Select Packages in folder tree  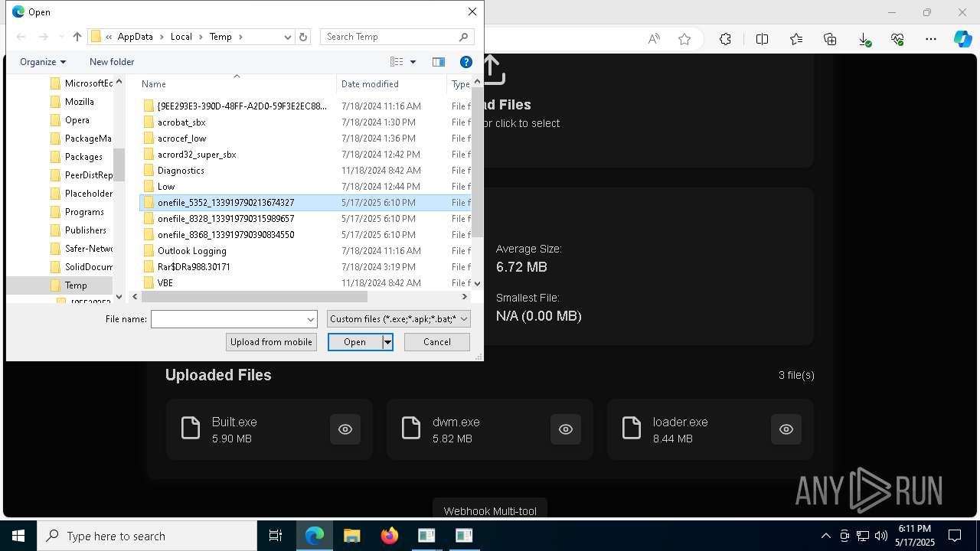pos(83,157)
